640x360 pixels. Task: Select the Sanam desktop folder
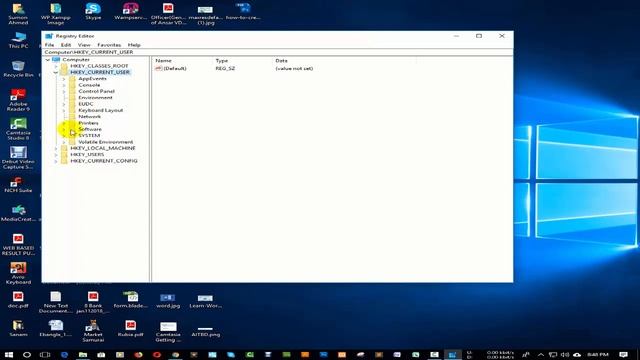point(18,329)
